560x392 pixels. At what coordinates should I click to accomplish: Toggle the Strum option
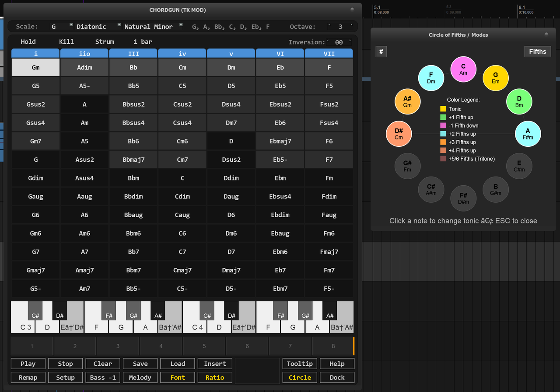(105, 42)
